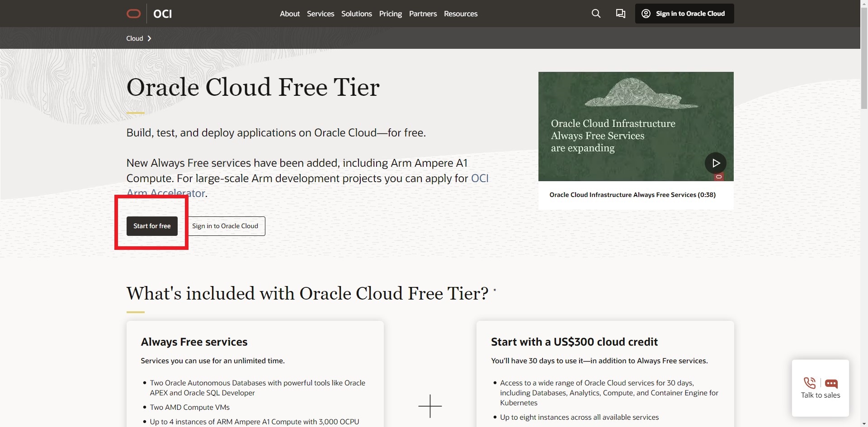Click the chat contact icon in the header

620,14
